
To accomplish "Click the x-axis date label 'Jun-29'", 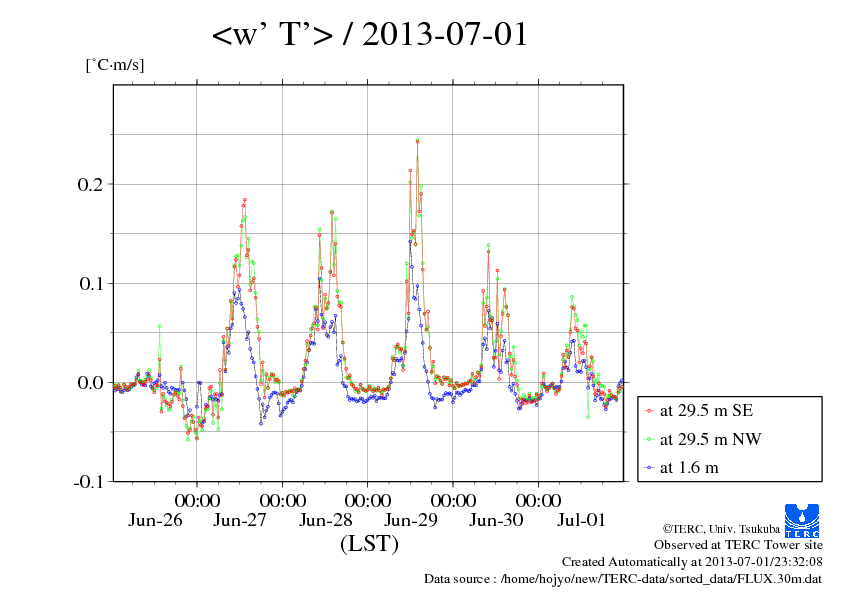I will (x=411, y=520).
